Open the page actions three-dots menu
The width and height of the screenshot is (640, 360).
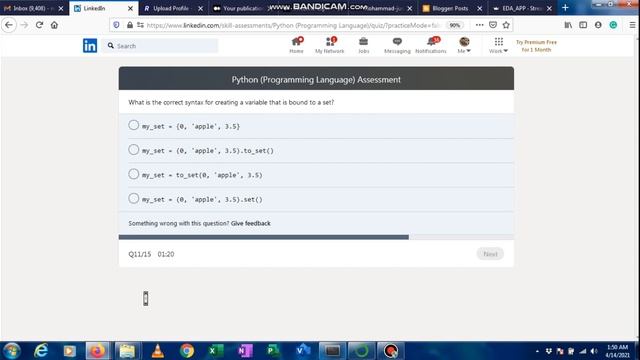coord(480,25)
